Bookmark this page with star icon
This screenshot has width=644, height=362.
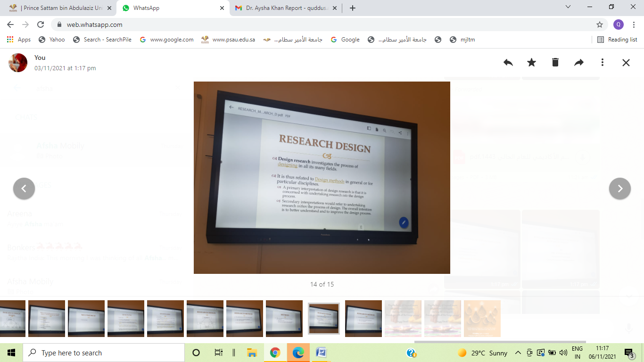(599, 25)
